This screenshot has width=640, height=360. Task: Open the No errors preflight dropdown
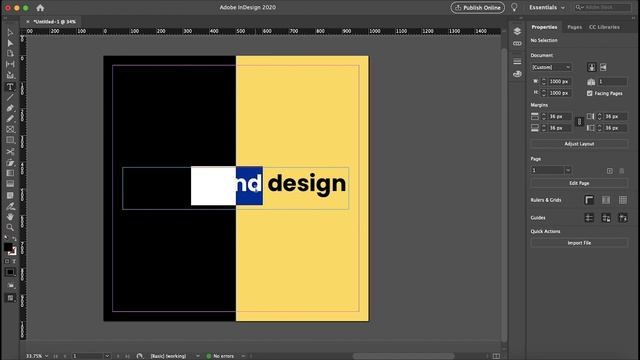[243, 356]
